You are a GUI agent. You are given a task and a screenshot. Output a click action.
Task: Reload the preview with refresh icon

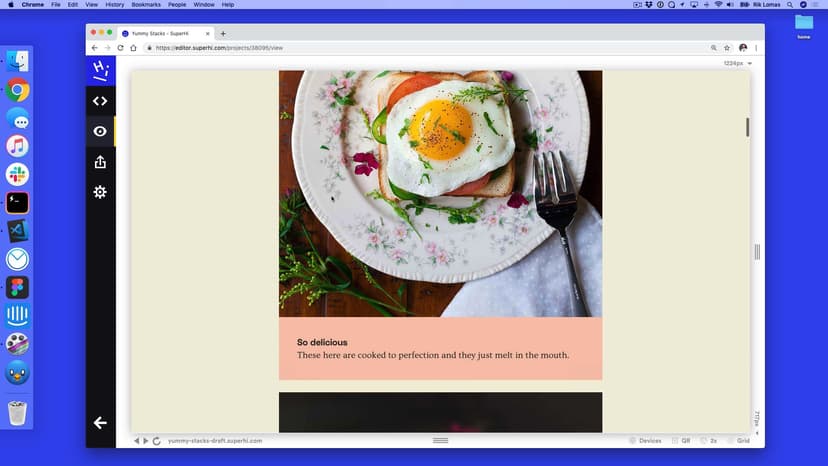point(157,441)
